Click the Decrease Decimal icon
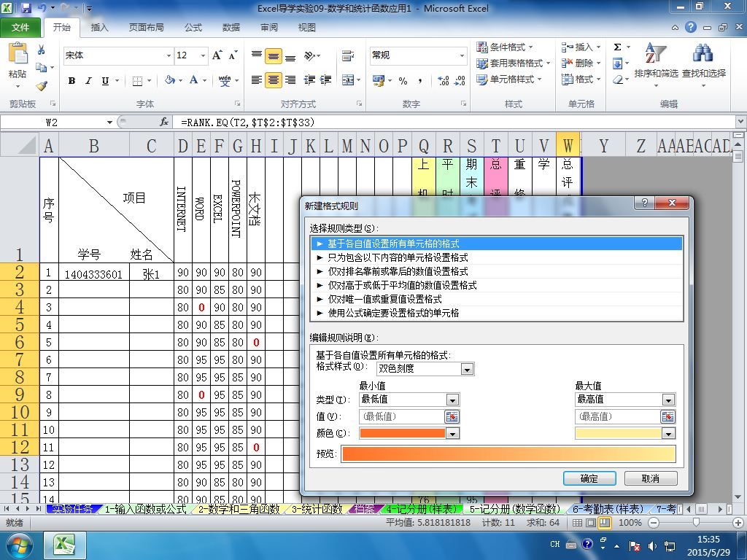The width and height of the screenshot is (747, 560). point(460,81)
